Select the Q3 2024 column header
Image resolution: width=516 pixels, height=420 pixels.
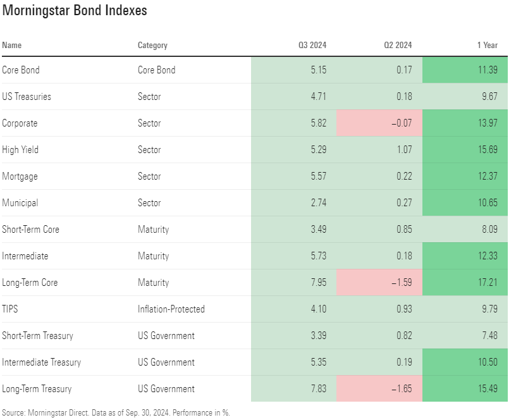312,46
